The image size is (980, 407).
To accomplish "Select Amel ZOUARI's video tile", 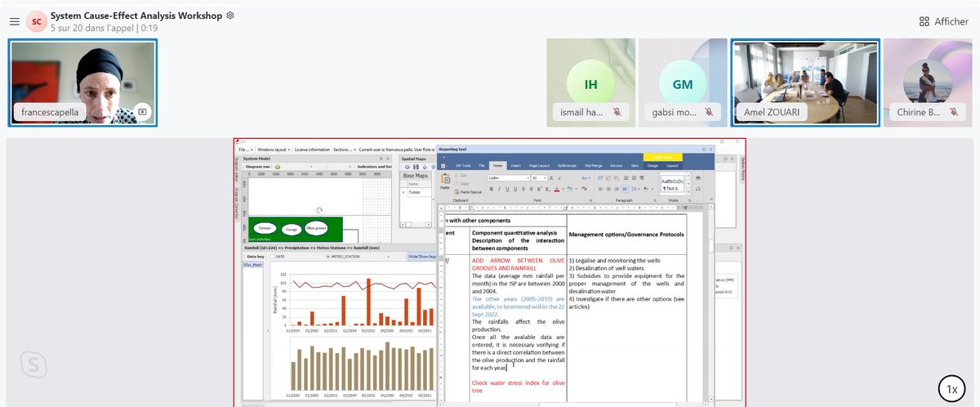I will (805, 83).
